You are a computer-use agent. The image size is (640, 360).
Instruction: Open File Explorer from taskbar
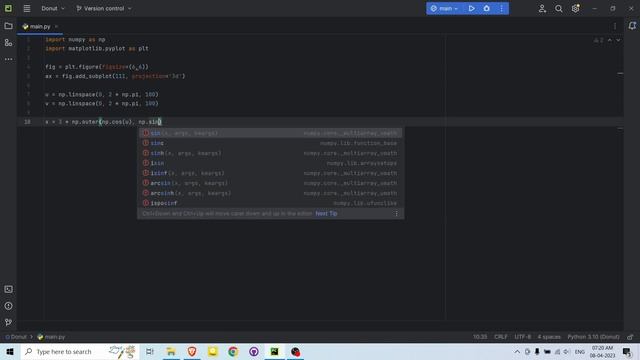click(x=171, y=351)
